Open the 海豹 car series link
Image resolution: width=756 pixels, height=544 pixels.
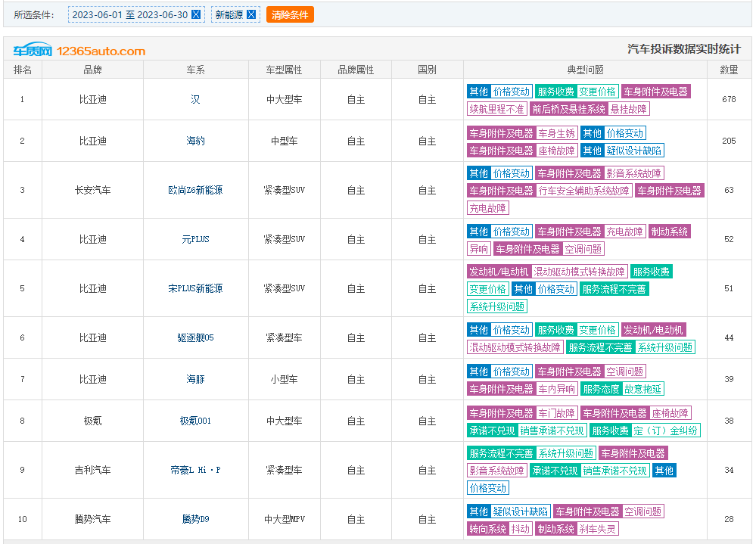coord(195,141)
